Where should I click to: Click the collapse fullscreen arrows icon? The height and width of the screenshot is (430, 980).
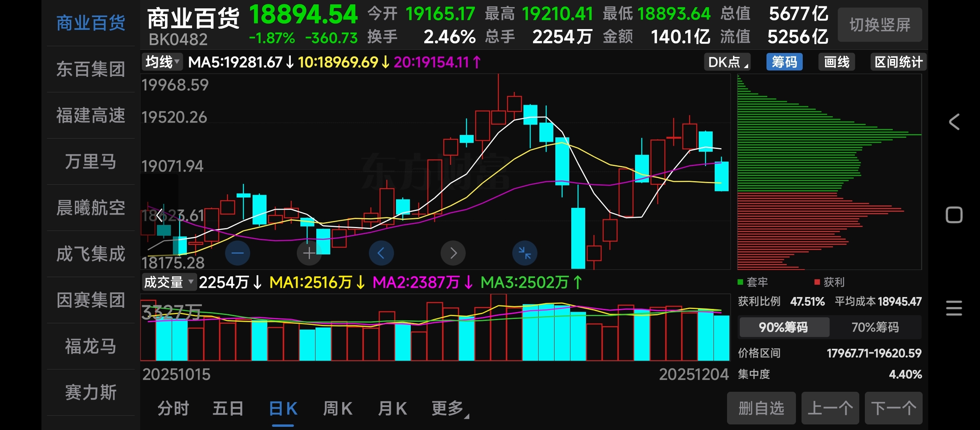pos(525,253)
